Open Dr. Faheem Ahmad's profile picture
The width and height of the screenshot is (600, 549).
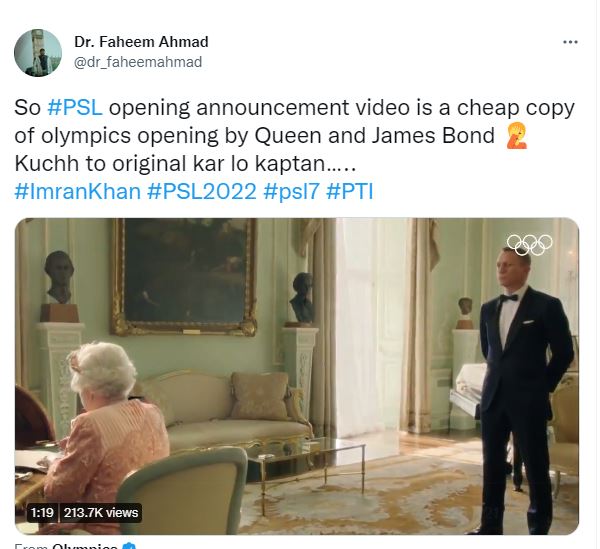click(38, 53)
